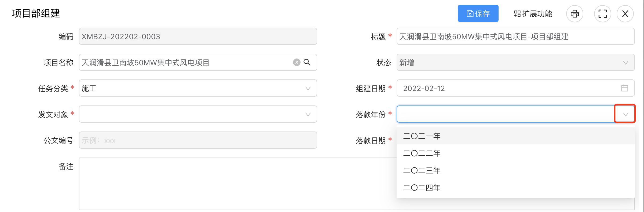Click the 发文对象 label
This screenshot has height=212, width=644.
(x=53, y=114)
